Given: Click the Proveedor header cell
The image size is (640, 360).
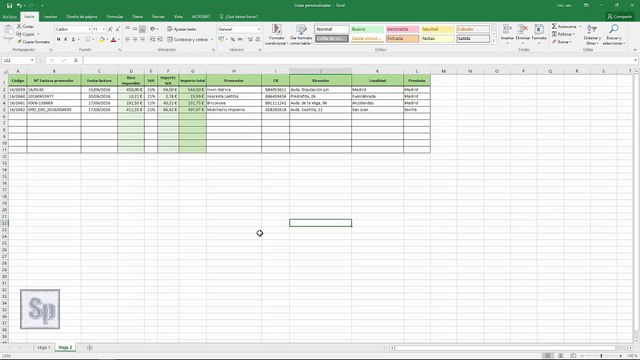Looking at the screenshot, I should (234, 80).
